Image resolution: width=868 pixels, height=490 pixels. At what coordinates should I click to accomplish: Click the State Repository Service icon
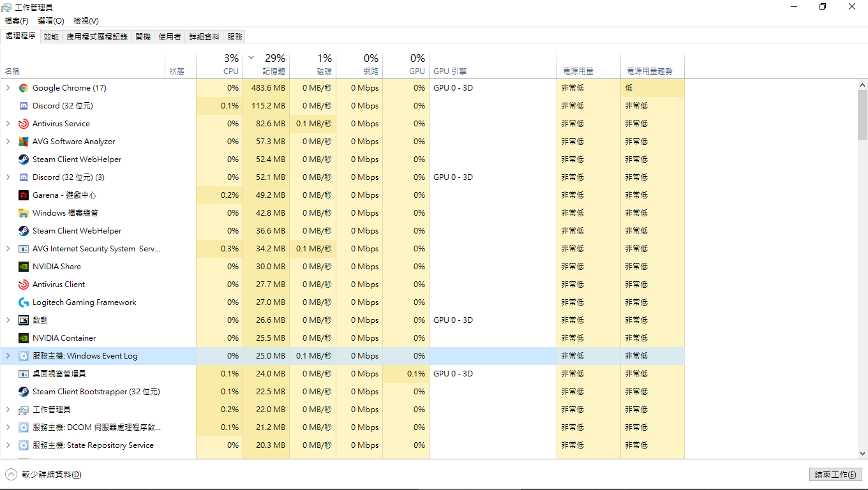point(24,445)
